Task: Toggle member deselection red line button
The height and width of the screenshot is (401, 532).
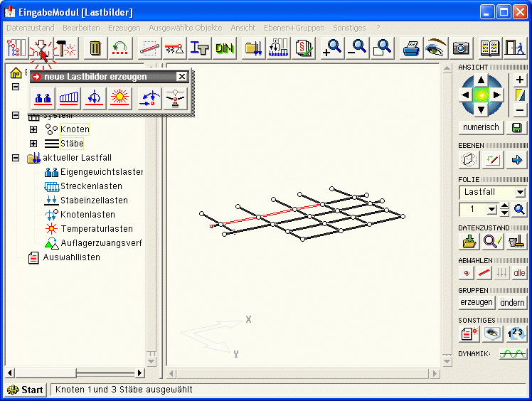Action: (x=484, y=273)
